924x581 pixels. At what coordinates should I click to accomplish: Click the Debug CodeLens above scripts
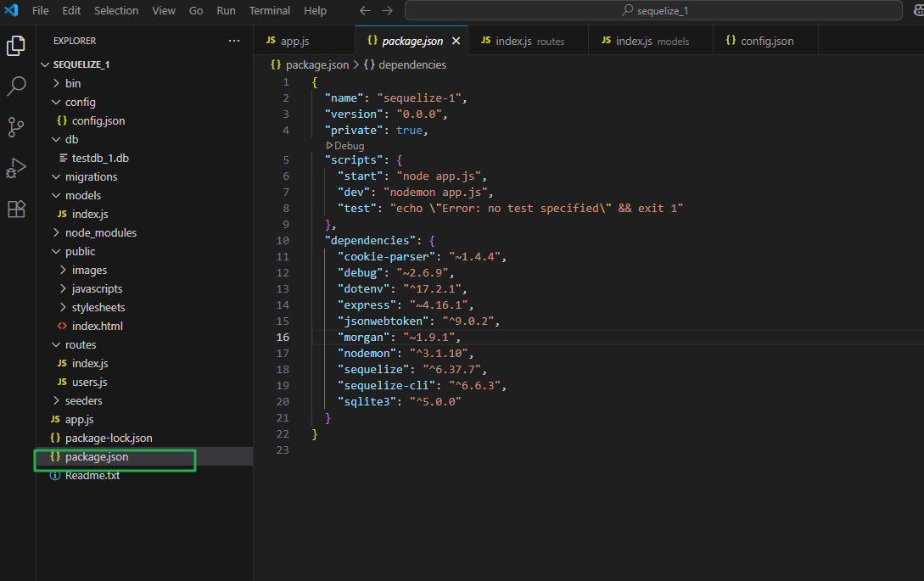click(x=345, y=146)
